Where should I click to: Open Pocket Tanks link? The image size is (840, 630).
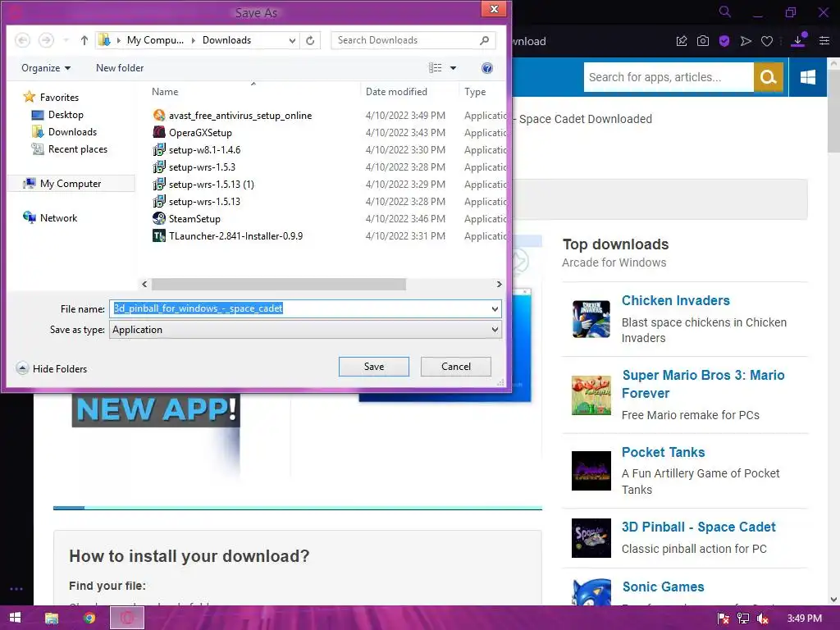(x=663, y=452)
